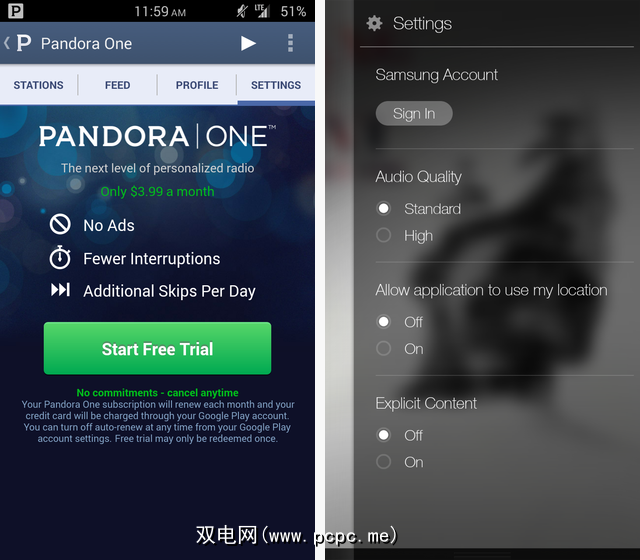Click the Samsung Account Sign In button

pos(414,113)
